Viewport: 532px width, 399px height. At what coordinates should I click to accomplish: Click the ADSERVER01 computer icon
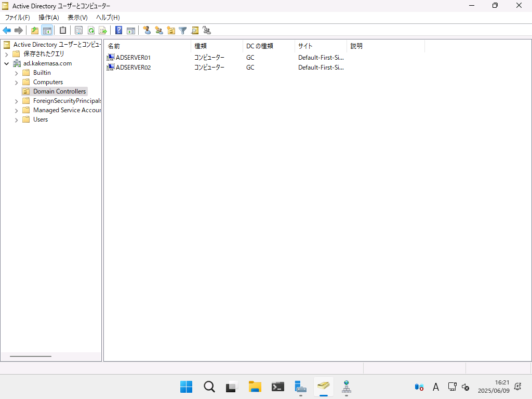click(110, 57)
